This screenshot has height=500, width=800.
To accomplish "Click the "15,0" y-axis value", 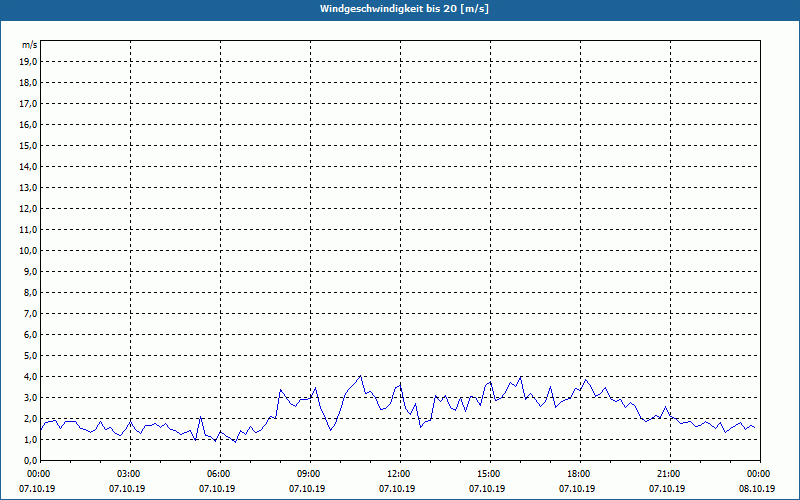I will coord(29,145).
